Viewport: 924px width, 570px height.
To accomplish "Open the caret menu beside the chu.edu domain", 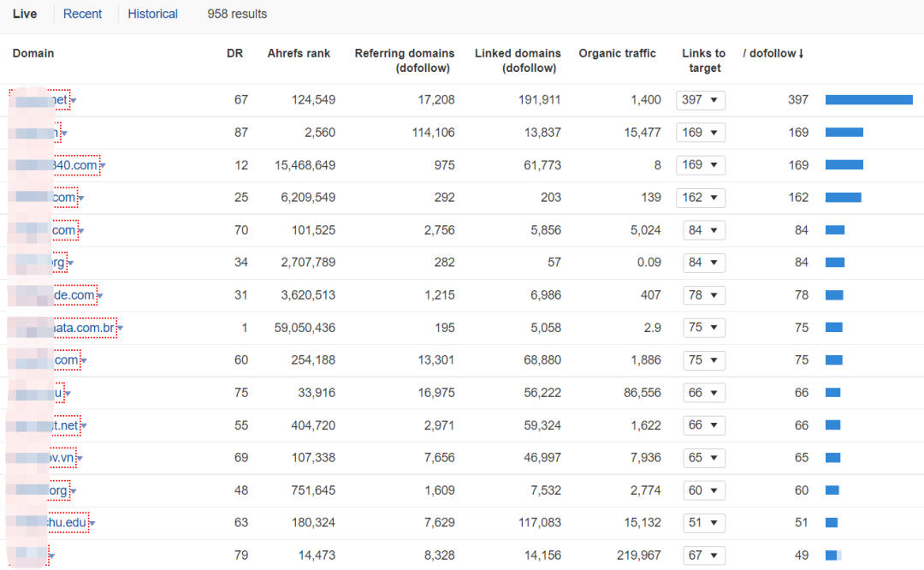I will click(x=92, y=524).
